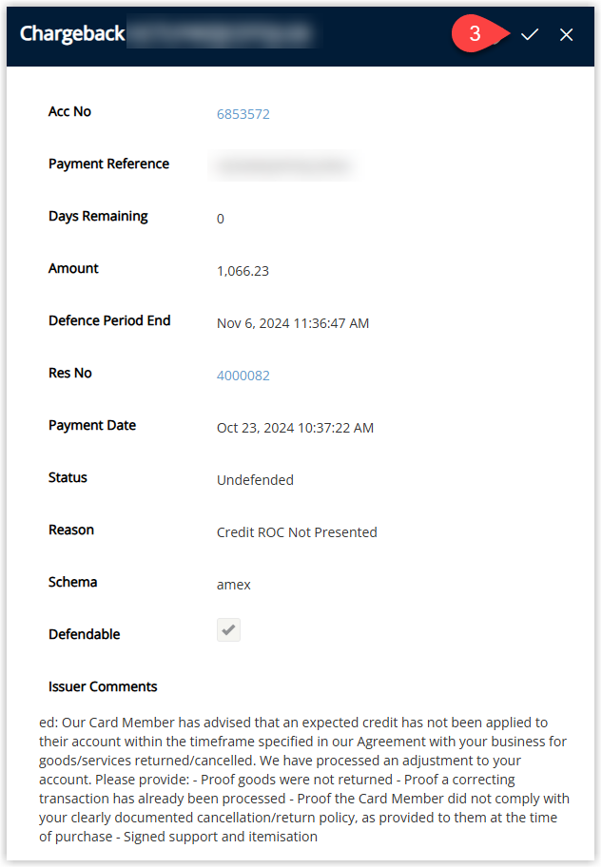Click the Amount value 1,066.23

pyautogui.click(x=243, y=271)
